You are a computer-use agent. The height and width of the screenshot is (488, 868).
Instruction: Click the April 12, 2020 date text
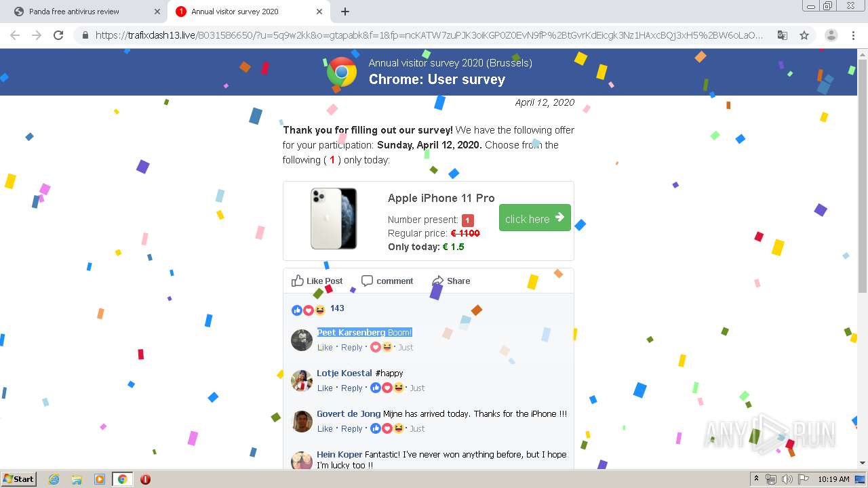(545, 102)
